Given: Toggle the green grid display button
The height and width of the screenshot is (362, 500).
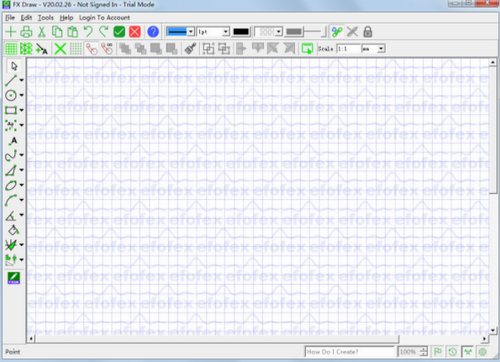Looking at the screenshot, I should (11, 49).
